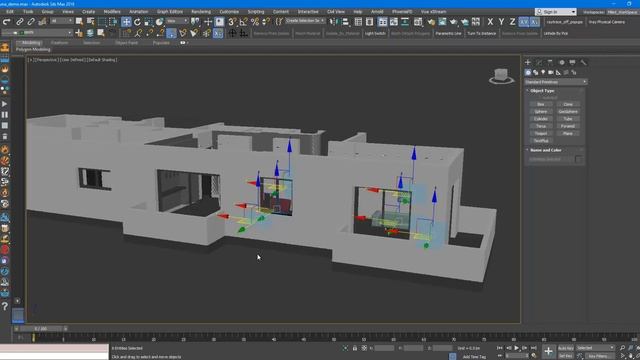The height and width of the screenshot is (360, 640).
Task: Open the Graph Editors menu
Action: (x=170, y=12)
